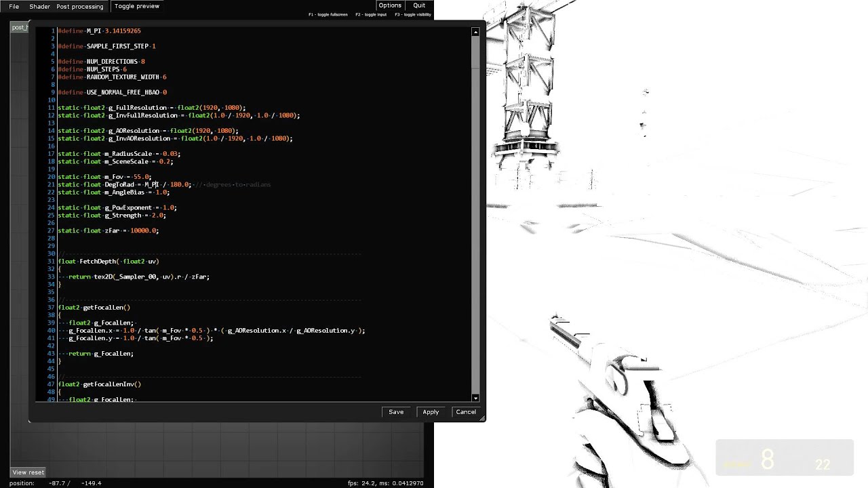Screen dimensions: 868x488
Task: Click the Toggle preview button
Action: (x=137, y=6)
